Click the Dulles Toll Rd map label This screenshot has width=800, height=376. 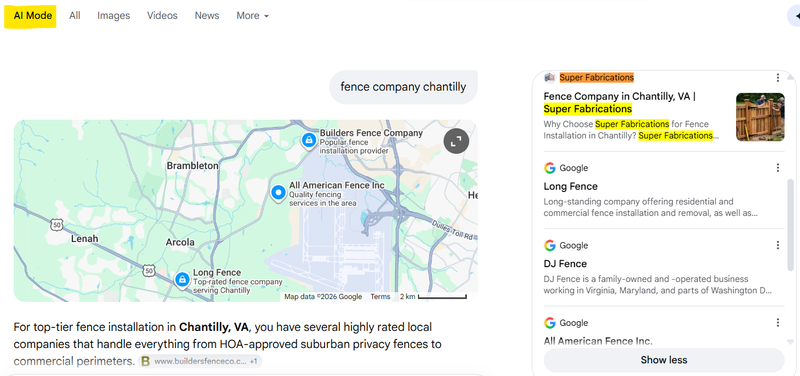(453, 230)
